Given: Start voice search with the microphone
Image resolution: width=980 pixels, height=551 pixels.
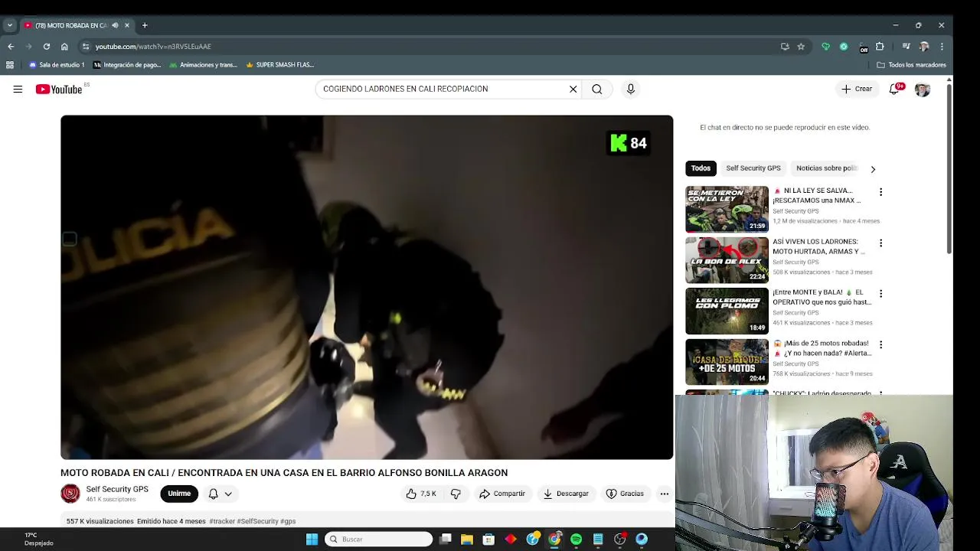Looking at the screenshot, I should (631, 89).
